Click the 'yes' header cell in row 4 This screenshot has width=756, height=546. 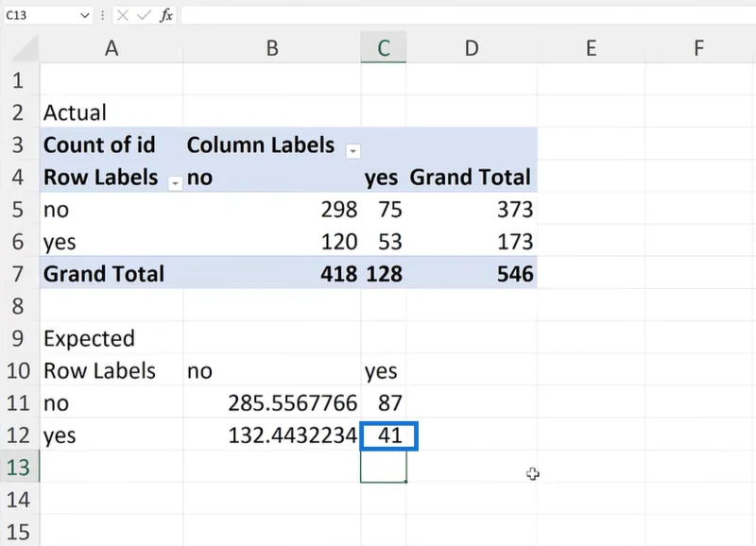[384, 177]
